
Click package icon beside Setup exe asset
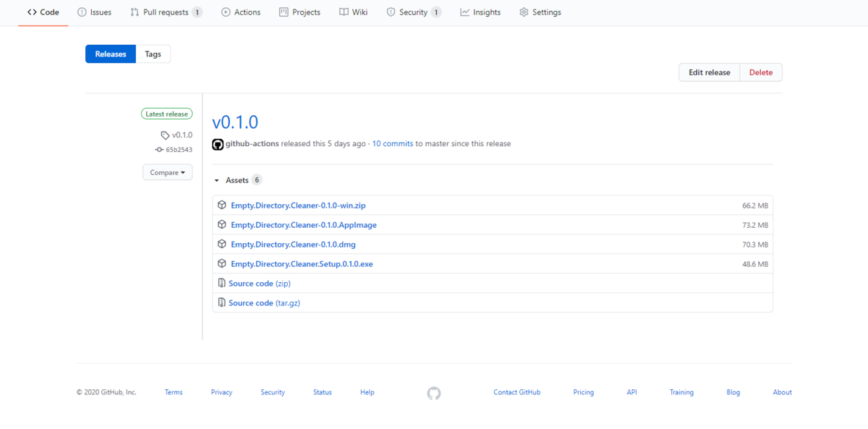[x=223, y=264]
